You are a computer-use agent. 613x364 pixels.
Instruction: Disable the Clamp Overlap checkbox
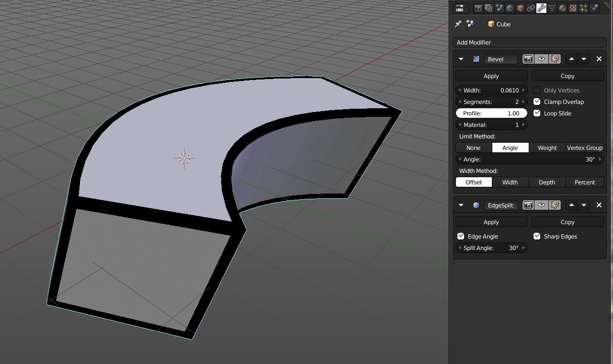pyautogui.click(x=537, y=102)
